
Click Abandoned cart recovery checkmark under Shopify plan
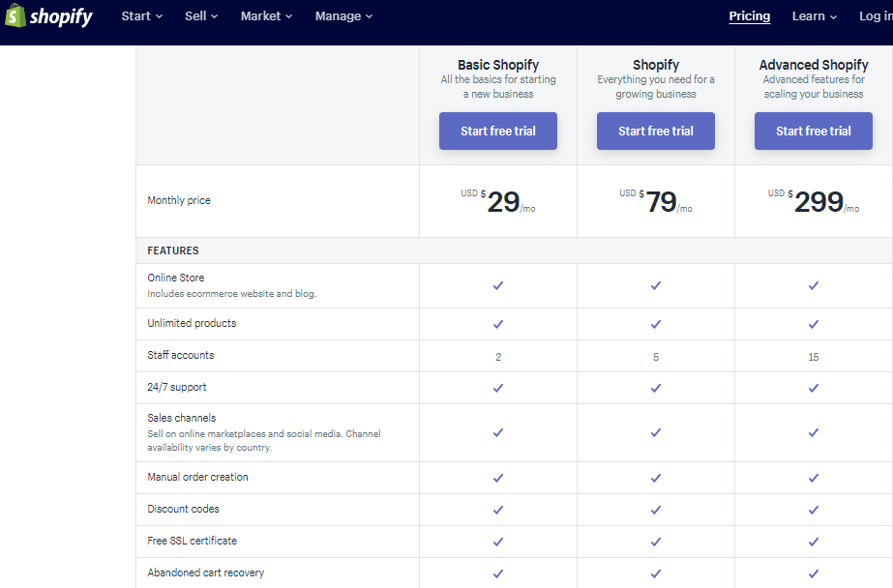pos(656,573)
